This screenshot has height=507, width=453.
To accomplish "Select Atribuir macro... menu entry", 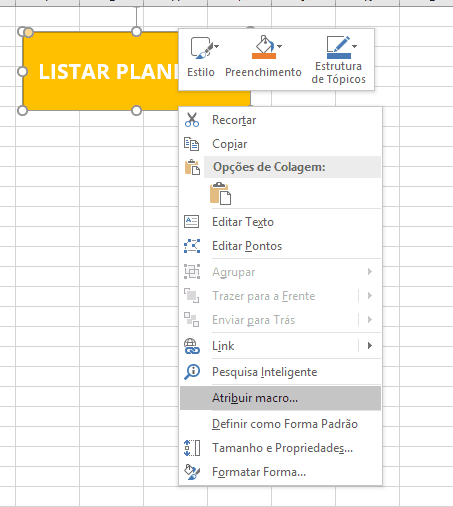I will [280, 398].
